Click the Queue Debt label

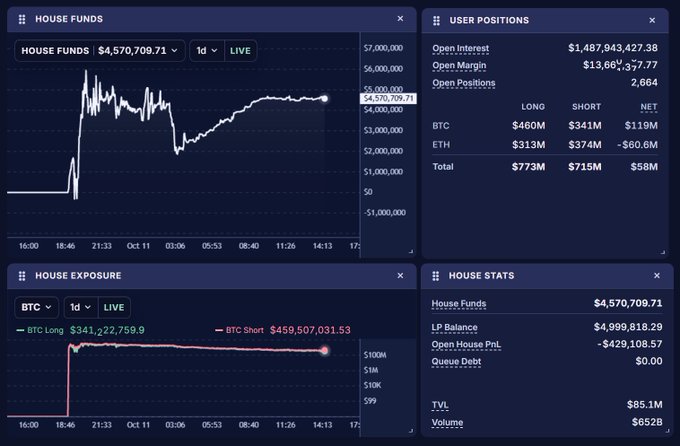456,361
